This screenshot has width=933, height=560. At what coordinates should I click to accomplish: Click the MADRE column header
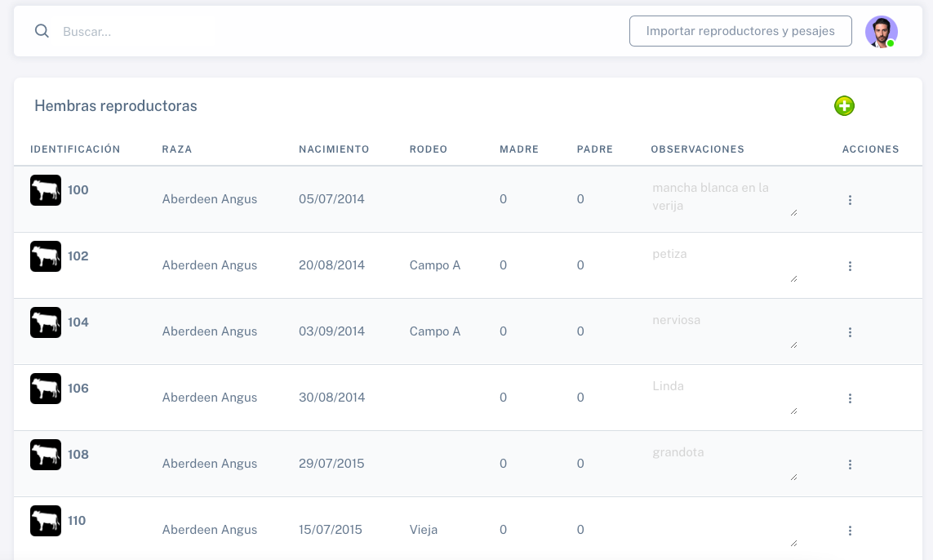click(519, 149)
